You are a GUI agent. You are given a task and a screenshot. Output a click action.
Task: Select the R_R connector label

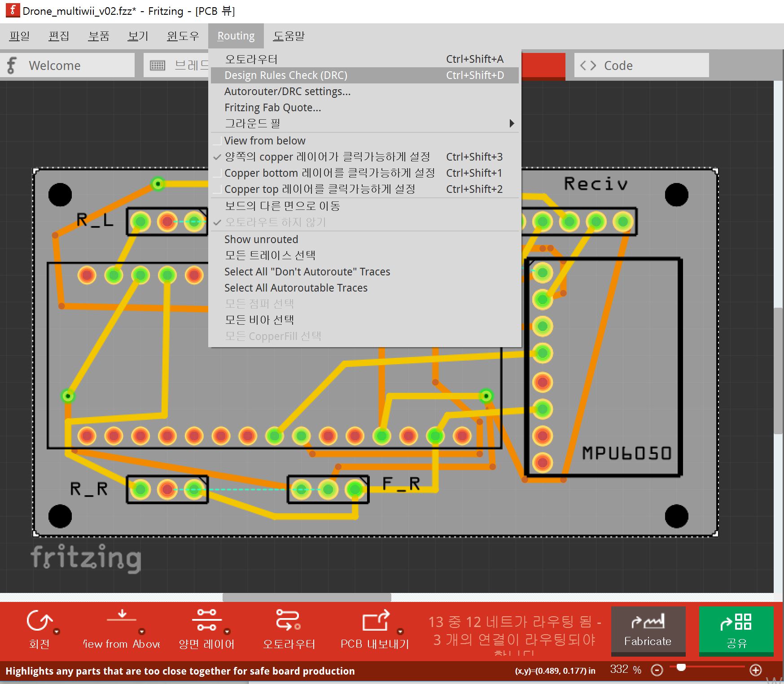pos(89,488)
